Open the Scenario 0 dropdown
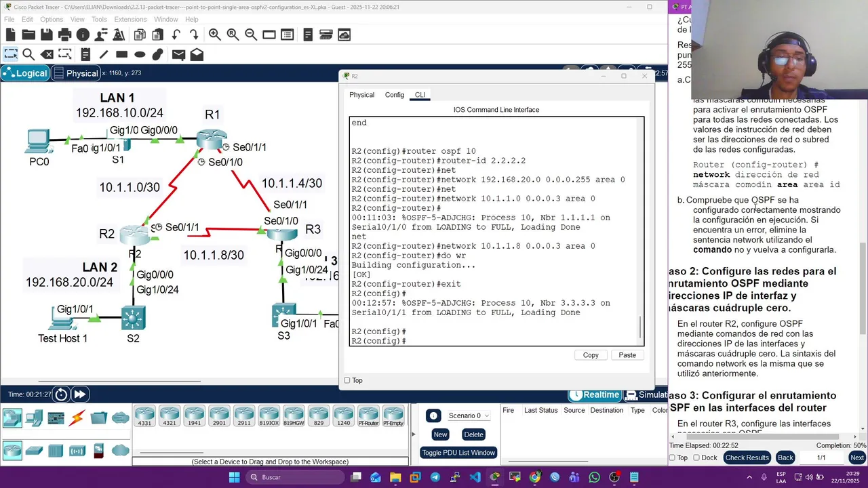This screenshot has height=488, width=868. pyautogui.click(x=468, y=415)
